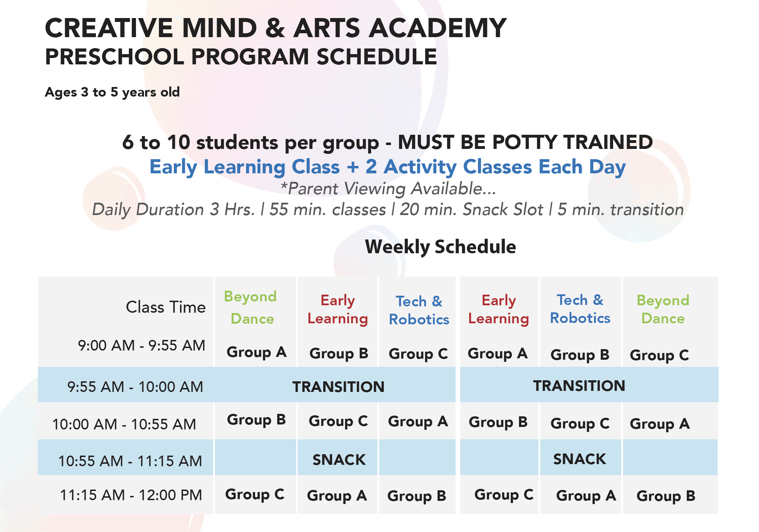Select the 11:15 AM - 12:00 PM time label

pyautogui.click(x=131, y=495)
